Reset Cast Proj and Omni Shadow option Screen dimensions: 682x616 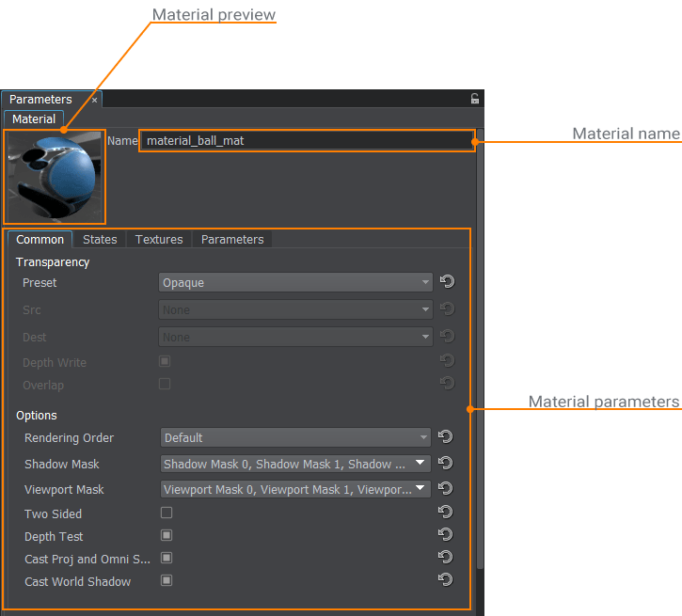(x=446, y=558)
